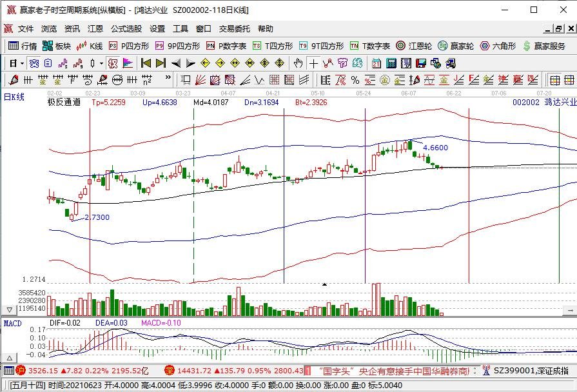Screen dimensions: 577x392
Task: Step forward with black right arrow
Action: tap(190, 64)
